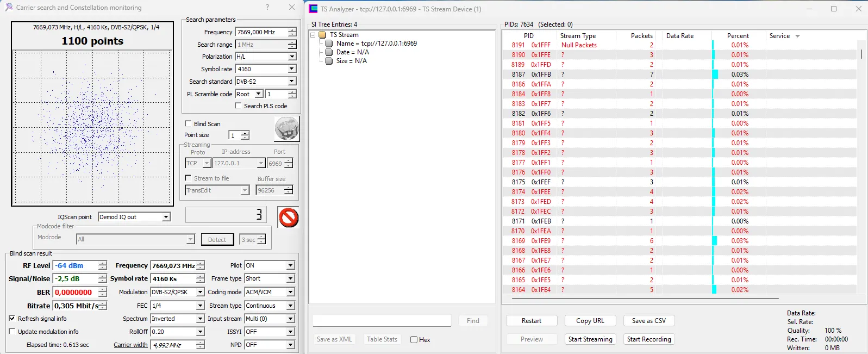
Task: Click the Save as CSV button
Action: [648, 321]
